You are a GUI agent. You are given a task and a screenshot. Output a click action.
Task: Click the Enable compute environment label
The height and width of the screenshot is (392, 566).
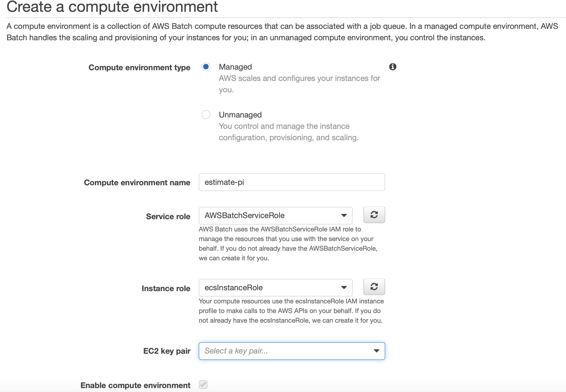pos(135,385)
